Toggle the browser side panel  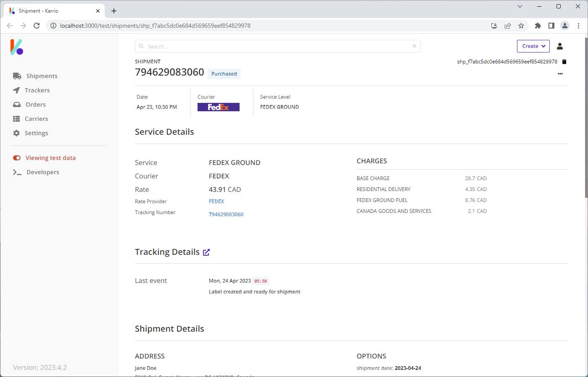click(551, 26)
